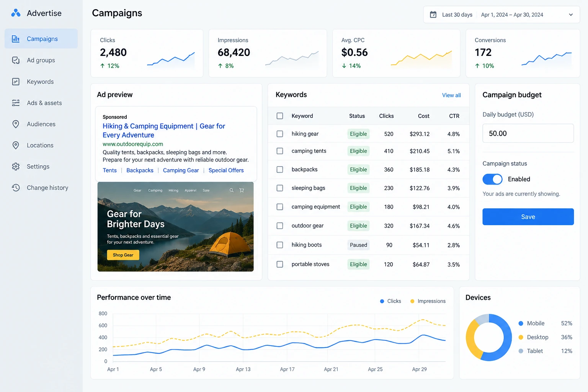Click the Impressions legend yellow dot

coord(412,301)
